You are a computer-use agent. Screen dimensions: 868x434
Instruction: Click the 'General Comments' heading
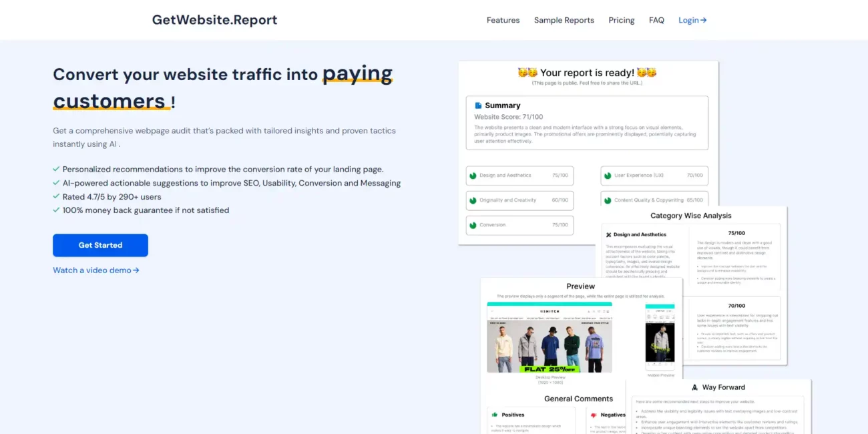578,399
